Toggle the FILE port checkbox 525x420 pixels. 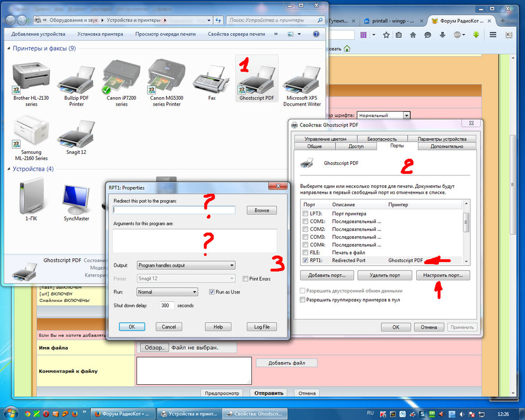point(305,253)
